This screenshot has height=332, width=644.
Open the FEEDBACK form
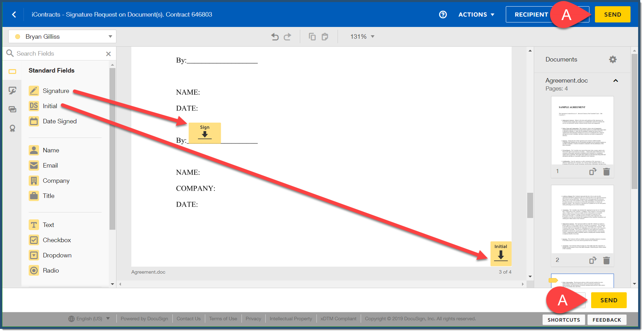(607, 320)
